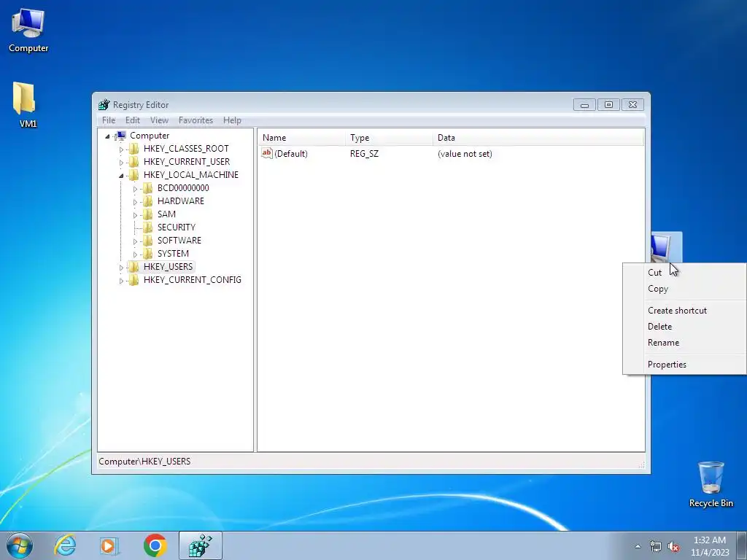Viewport: 747px width, 560px height.
Task: Select the SAM key label
Action: pyautogui.click(x=166, y=214)
